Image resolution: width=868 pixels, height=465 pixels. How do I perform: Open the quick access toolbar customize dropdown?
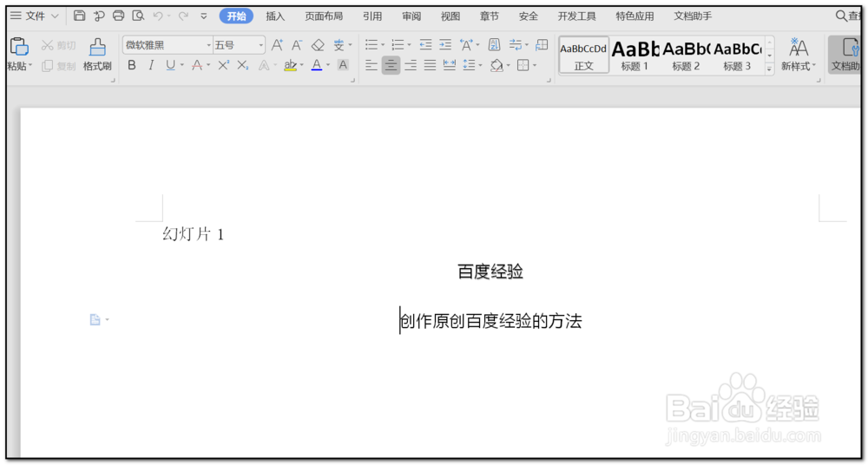[204, 16]
